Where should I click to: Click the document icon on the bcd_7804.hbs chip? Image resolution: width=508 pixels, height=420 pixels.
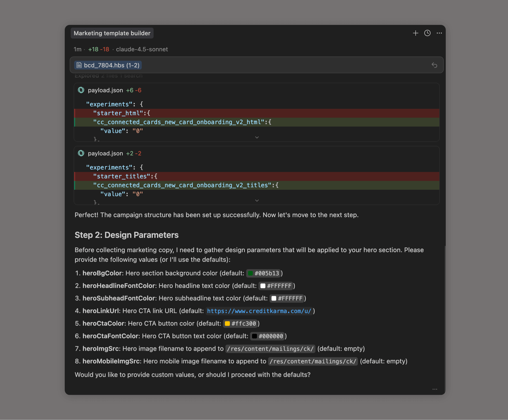[79, 65]
